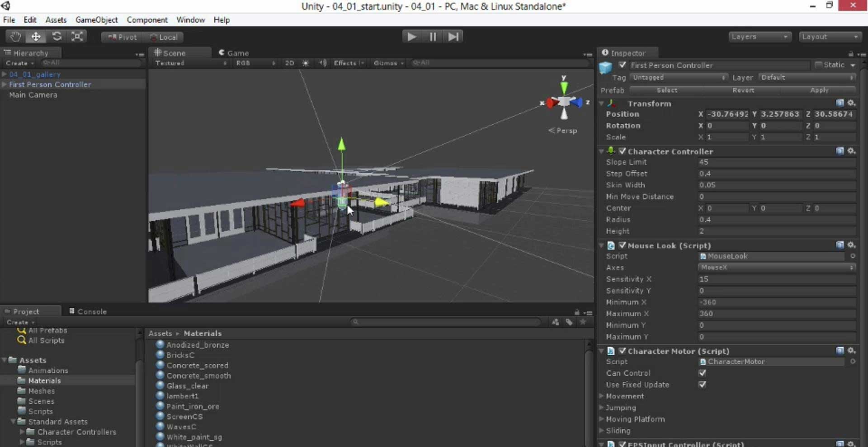Select Main Camera in Hierarchy
The width and height of the screenshot is (868, 447).
click(33, 95)
